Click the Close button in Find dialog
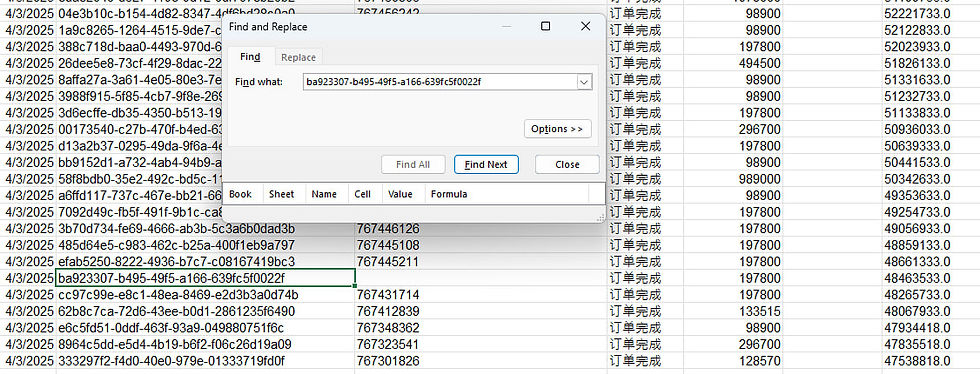The width and height of the screenshot is (980, 374). [567, 164]
